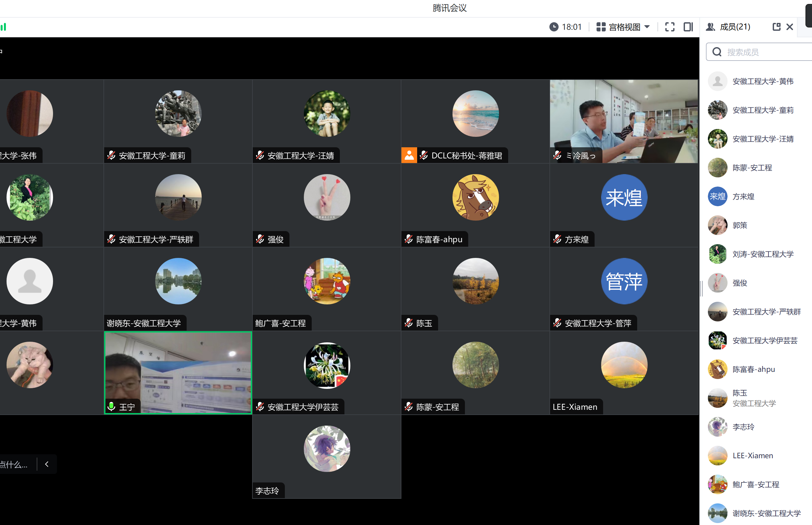
Task: Click the dropdown arrow after 宫格视图
Action: [647, 27]
